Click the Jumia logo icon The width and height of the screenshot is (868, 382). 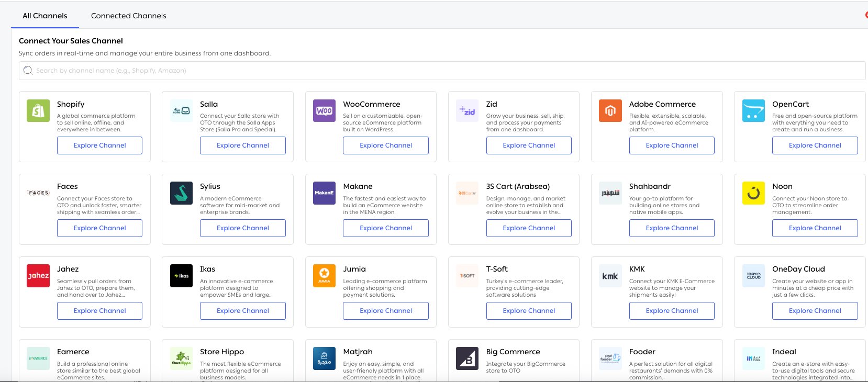pyautogui.click(x=324, y=276)
